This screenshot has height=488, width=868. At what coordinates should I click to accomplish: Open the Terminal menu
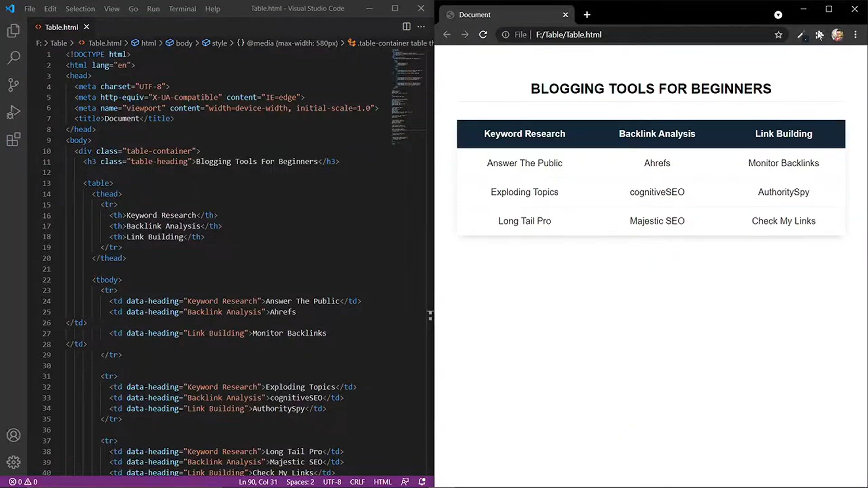[182, 9]
